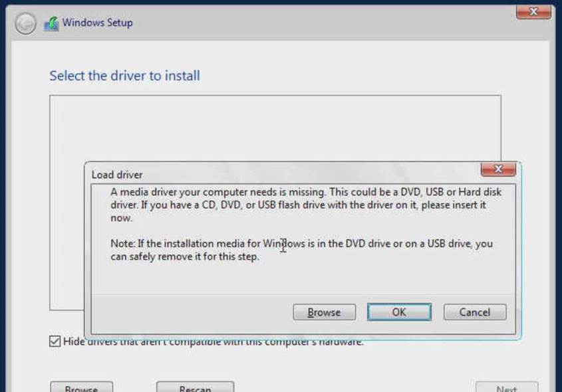Click the missing media driver message text
The height and width of the screenshot is (392, 562).
click(306, 205)
